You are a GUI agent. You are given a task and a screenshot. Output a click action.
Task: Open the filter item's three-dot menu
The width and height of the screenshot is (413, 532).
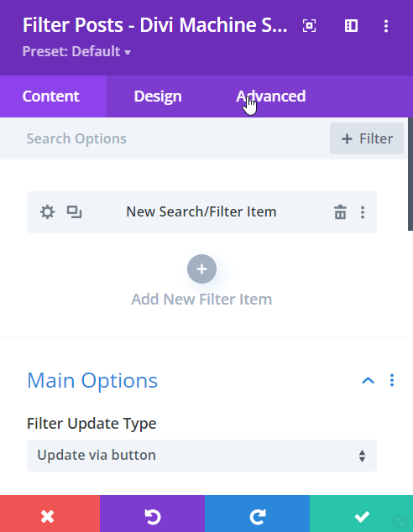point(363,212)
